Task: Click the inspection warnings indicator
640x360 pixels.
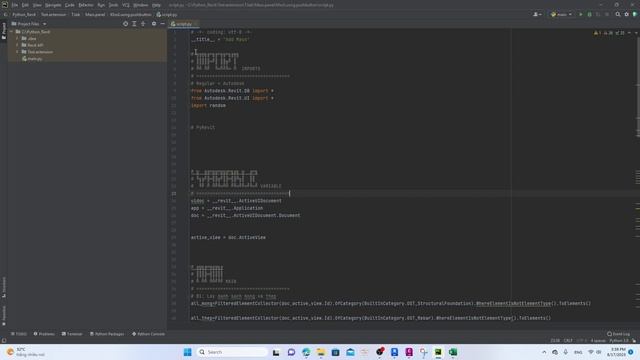Action: 609,33
